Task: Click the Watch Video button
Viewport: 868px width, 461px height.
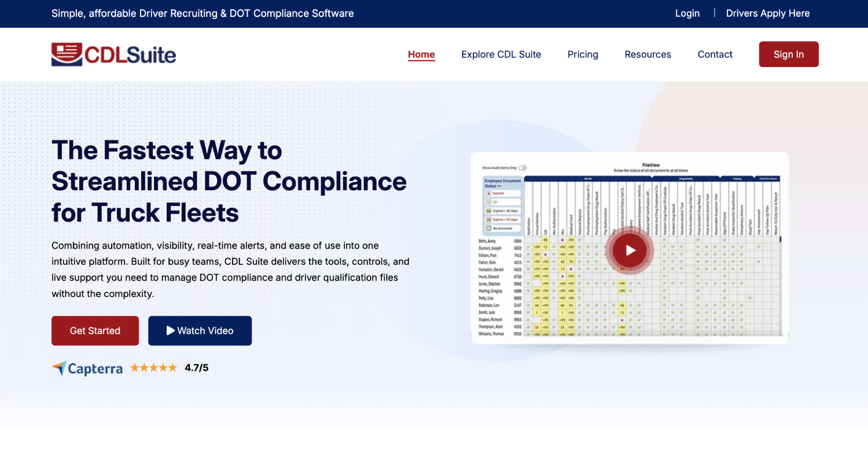Action: [200, 331]
